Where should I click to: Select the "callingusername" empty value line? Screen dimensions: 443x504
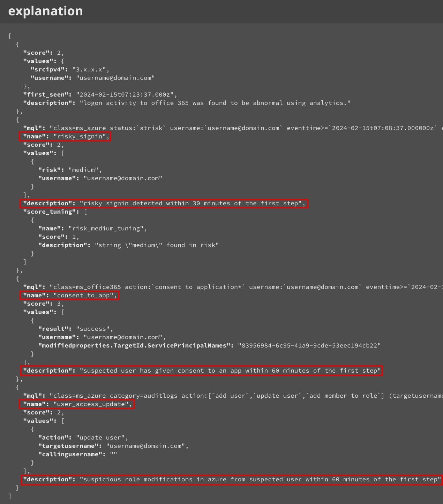point(77,454)
